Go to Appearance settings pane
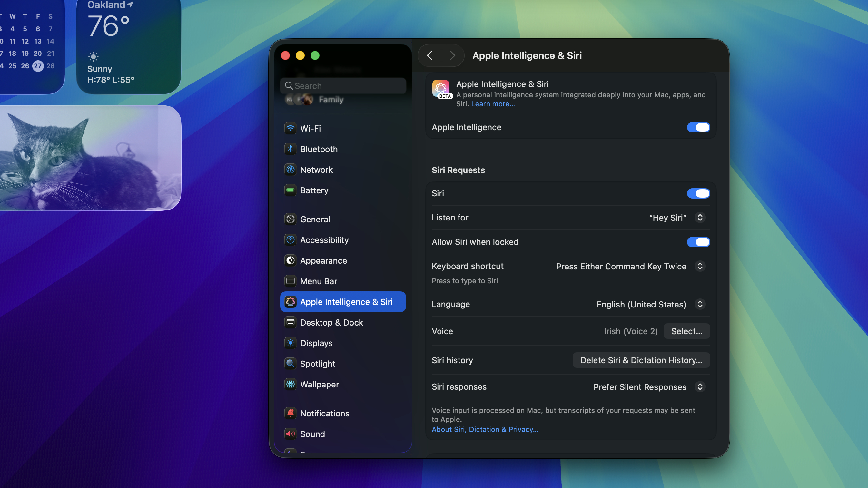 (323, 261)
